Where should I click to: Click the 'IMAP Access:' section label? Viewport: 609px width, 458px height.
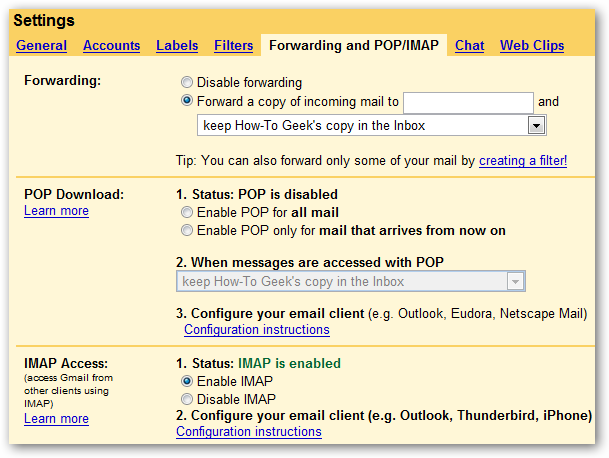[x=66, y=363]
